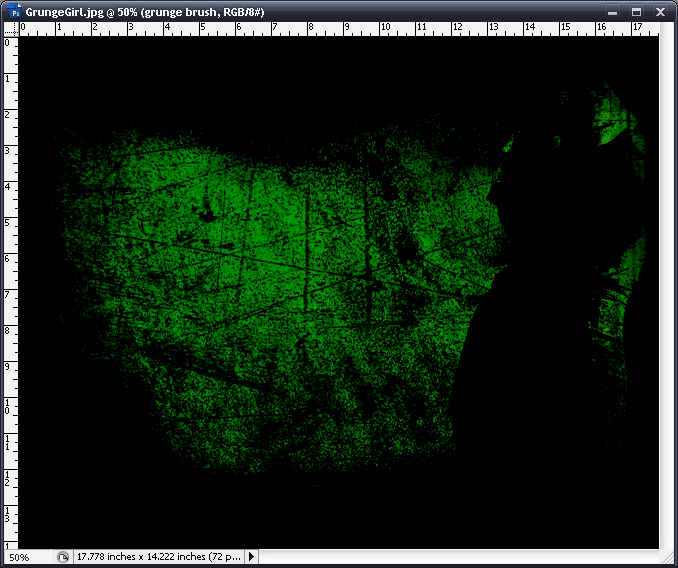Click the ruler origin corner box
Screen dimensions: 678x568
coord(11,29)
